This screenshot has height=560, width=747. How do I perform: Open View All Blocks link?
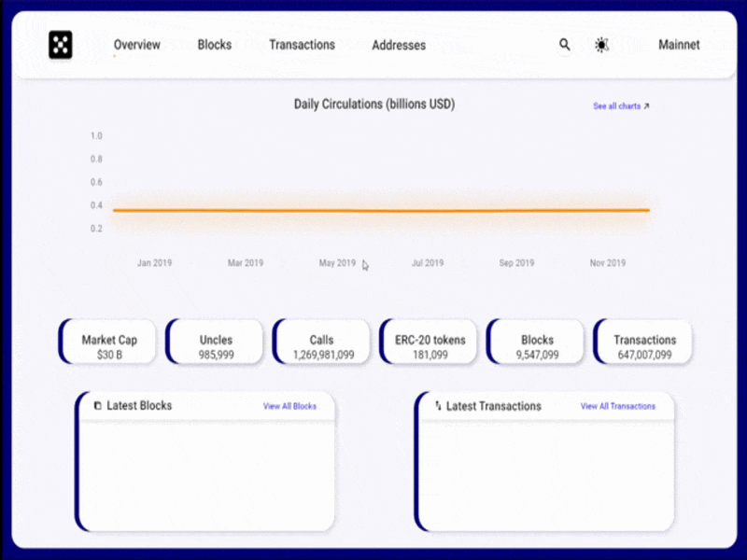(289, 407)
